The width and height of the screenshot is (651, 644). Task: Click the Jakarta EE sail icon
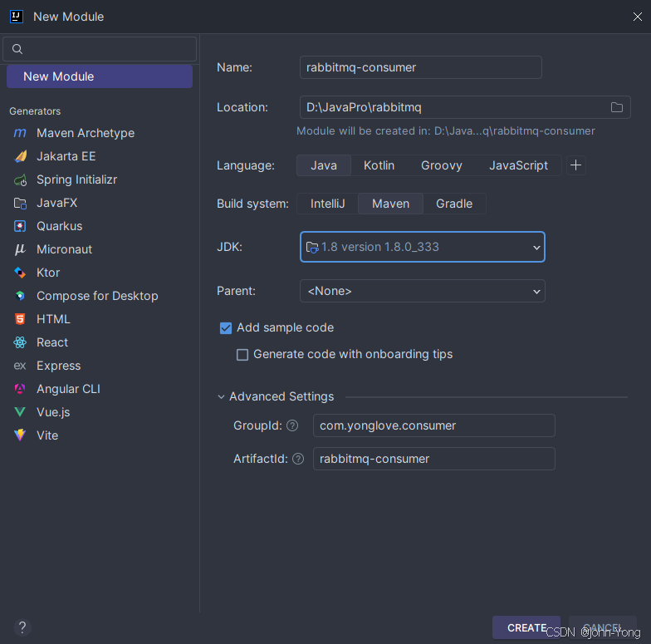click(x=20, y=156)
